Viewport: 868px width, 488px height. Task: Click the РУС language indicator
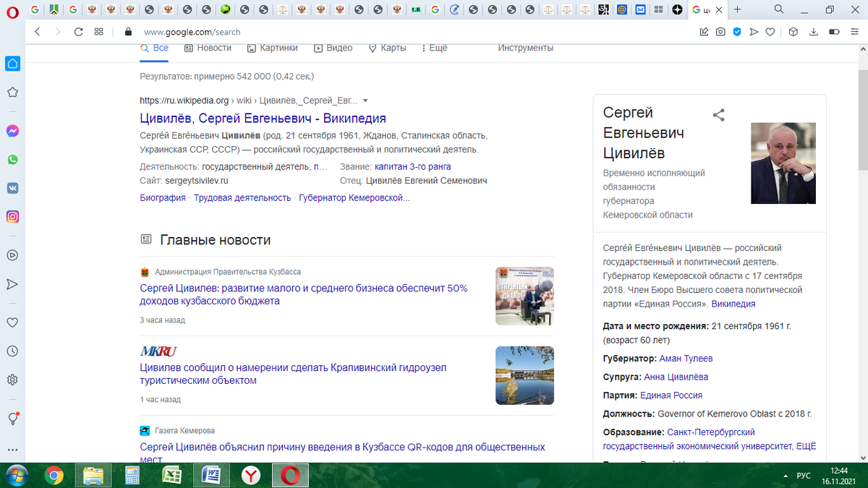(803, 476)
